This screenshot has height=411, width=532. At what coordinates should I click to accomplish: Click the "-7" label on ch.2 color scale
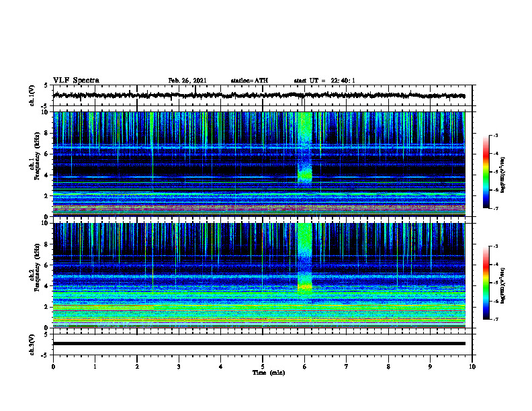coord(496,320)
